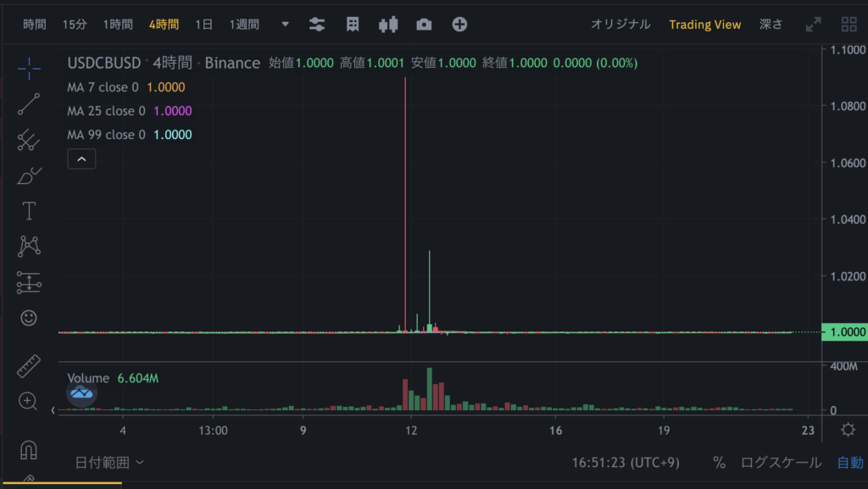Enter fullscreen with the expand arrows icon
This screenshot has height=489, width=868.
point(813,25)
